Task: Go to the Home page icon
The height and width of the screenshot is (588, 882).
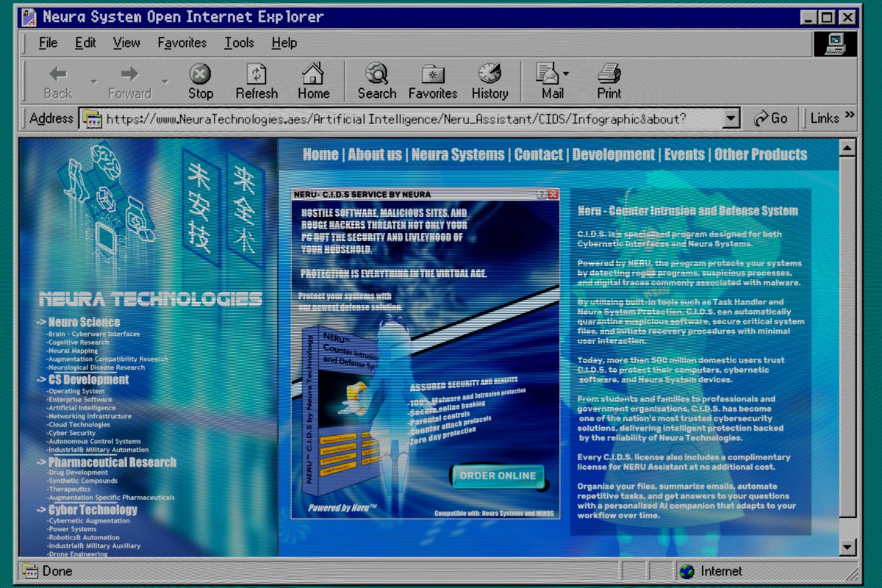Action: click(313, 73)
